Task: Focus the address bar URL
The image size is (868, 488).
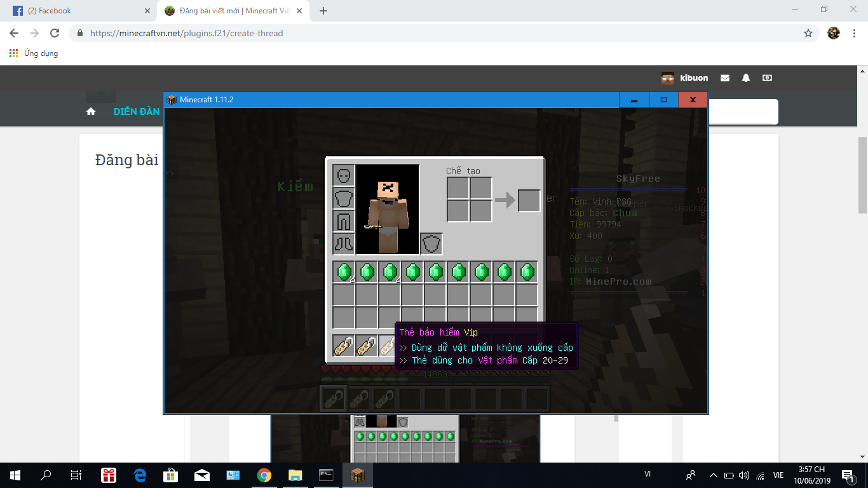Action: tap(187, 33)
